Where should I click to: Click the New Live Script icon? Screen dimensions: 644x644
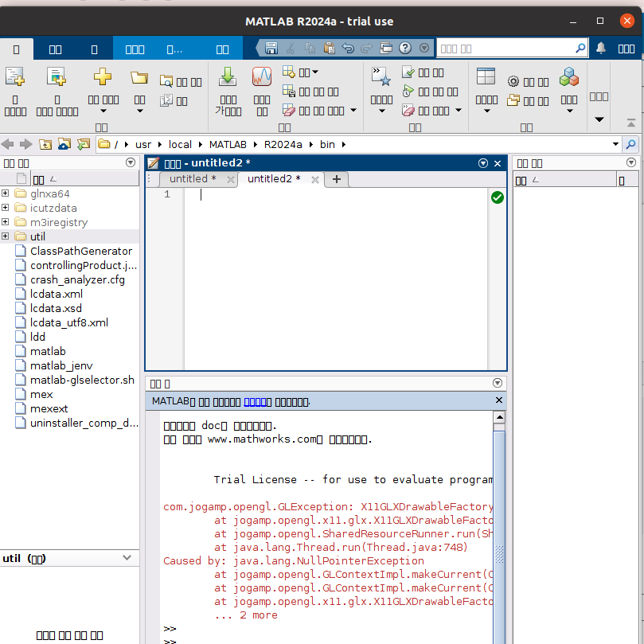click(56, 77)
